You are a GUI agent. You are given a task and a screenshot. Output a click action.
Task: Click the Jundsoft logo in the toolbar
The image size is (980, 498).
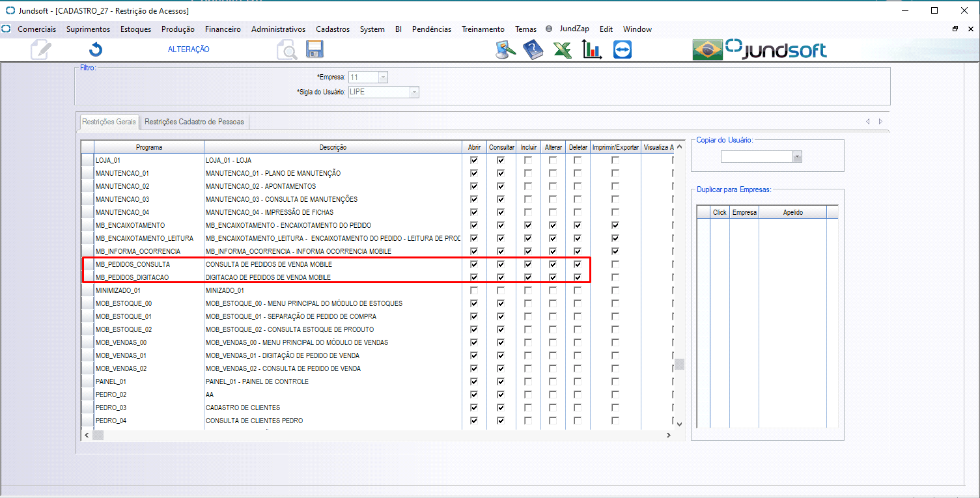tap(776, 49)
